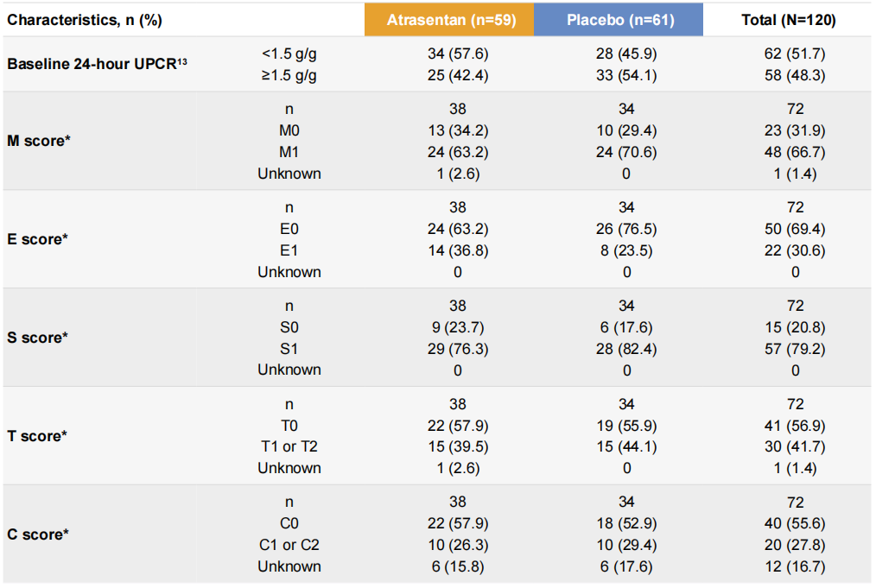876x588 pixels.
Task: Select the ≥1.5 g/g subcategory label
Action: click(289, 75)
